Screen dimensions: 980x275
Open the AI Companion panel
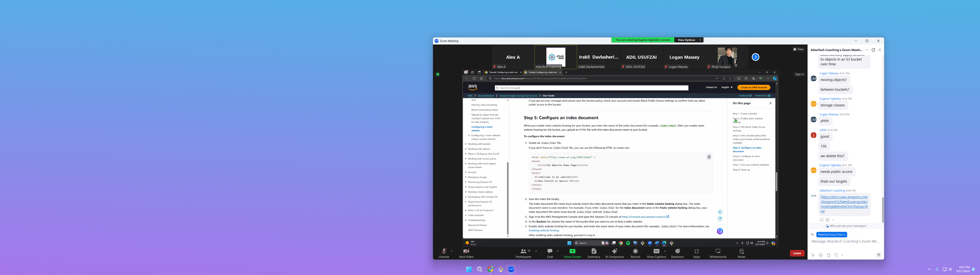pos(614,253)
